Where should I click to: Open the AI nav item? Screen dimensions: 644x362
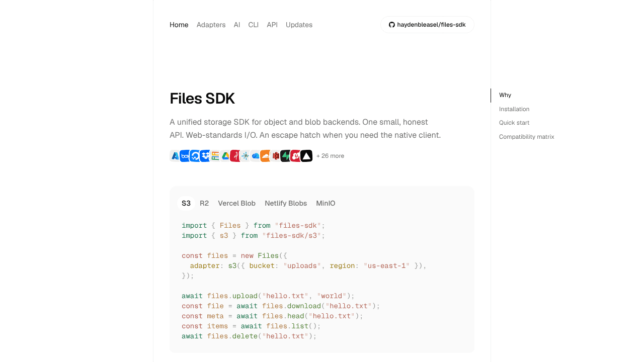(237, 25)
